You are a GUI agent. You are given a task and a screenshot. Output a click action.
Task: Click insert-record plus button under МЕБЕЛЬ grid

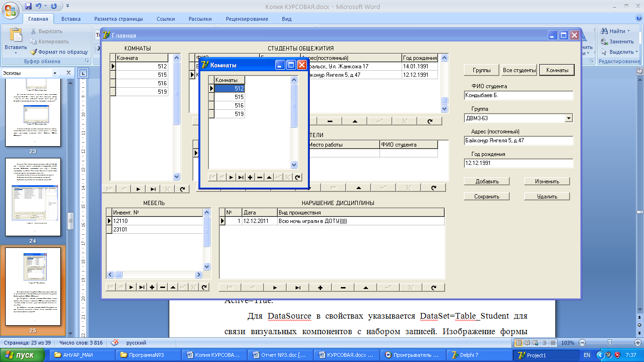[x=152, y=287]
